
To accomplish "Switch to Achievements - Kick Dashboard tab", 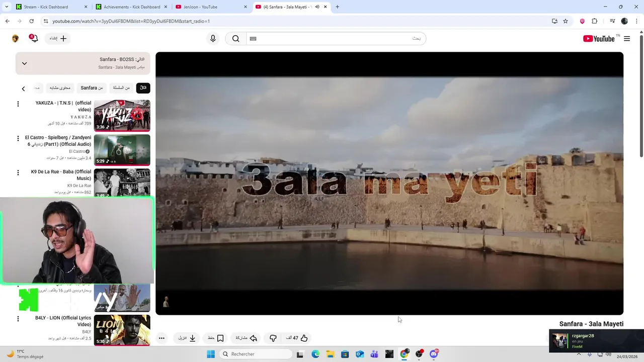I will [x=132, y=7].
